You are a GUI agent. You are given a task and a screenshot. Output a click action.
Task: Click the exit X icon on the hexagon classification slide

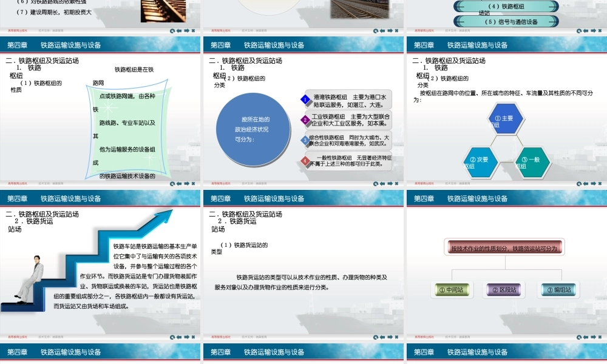click(599, 184)
